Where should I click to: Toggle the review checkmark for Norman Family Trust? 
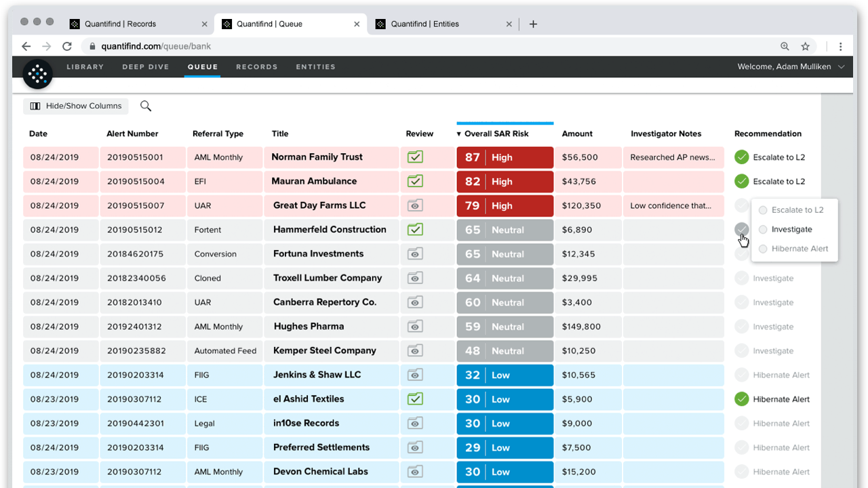[x=415, y=157]
